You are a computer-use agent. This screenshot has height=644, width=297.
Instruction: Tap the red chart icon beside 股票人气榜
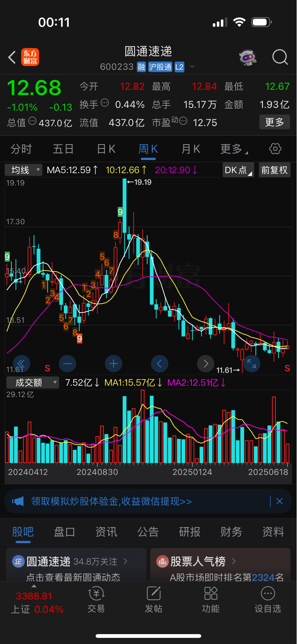pyautogui.click(x=162, y=561)
